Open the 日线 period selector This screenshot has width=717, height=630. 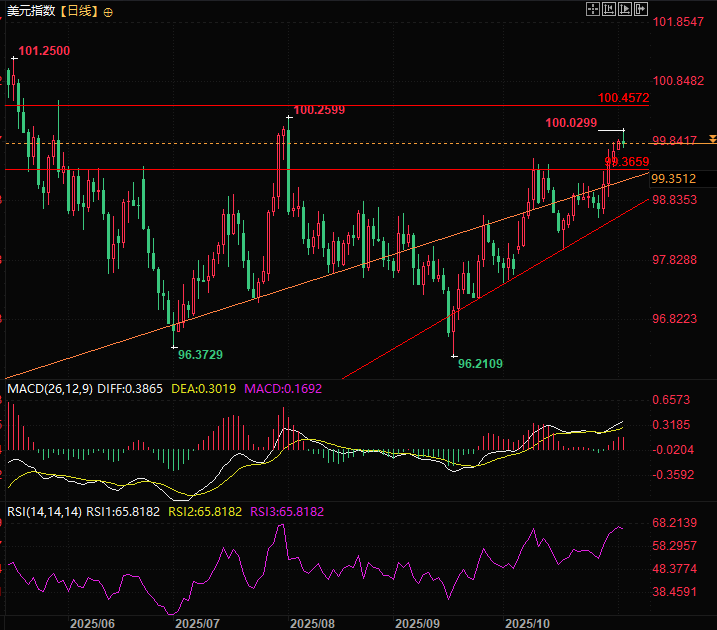coord(77,12)
